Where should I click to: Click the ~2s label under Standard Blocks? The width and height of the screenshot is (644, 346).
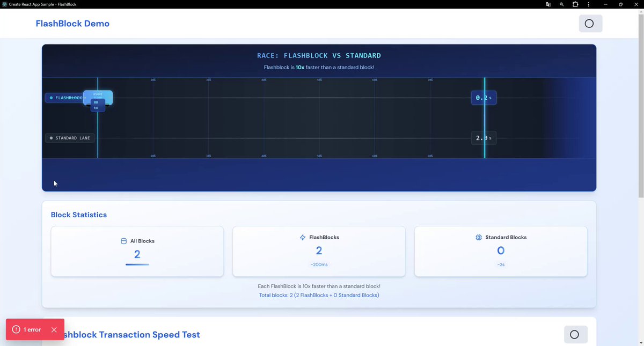click(x=501, y=264)
